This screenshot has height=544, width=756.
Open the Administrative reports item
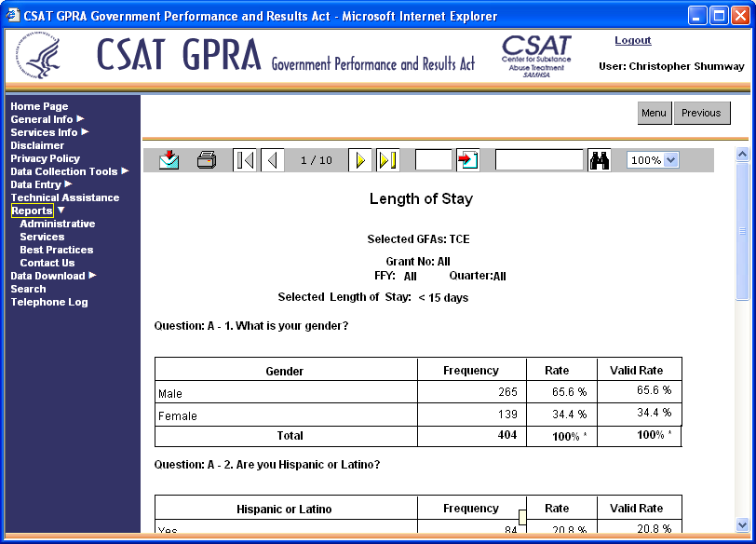[57, 224]
